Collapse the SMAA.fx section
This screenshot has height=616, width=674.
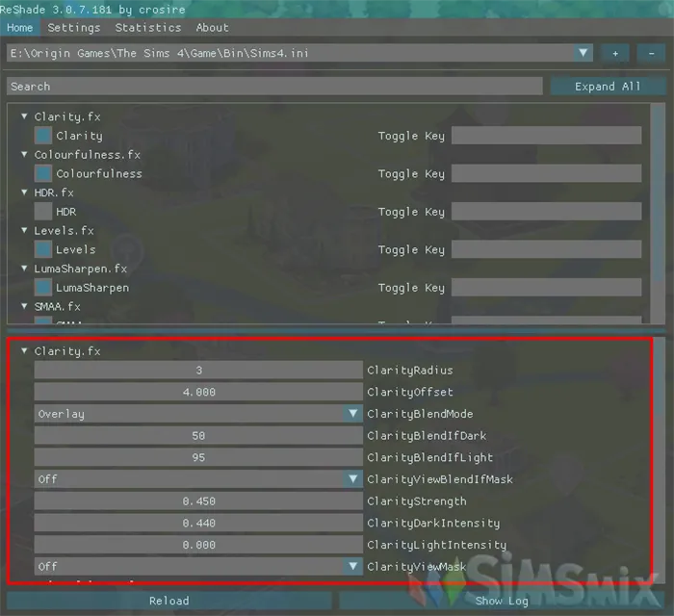(x=24, y=306)
